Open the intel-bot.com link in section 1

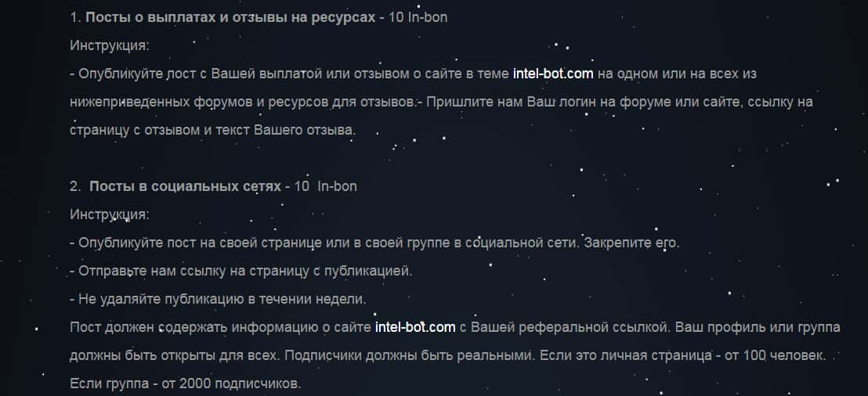553,74
